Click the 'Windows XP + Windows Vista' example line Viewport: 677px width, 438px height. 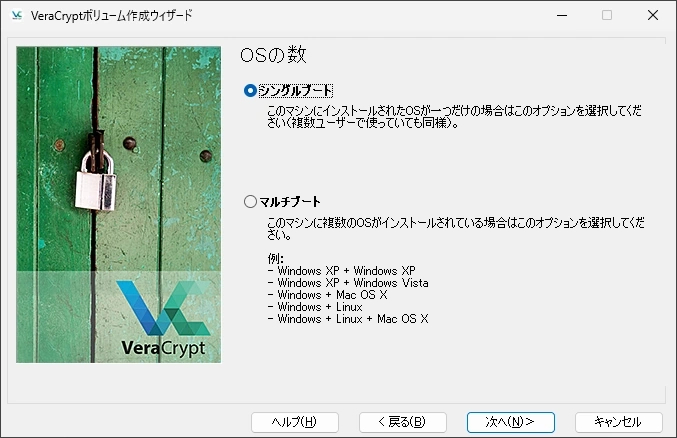(x=348, y=283)
